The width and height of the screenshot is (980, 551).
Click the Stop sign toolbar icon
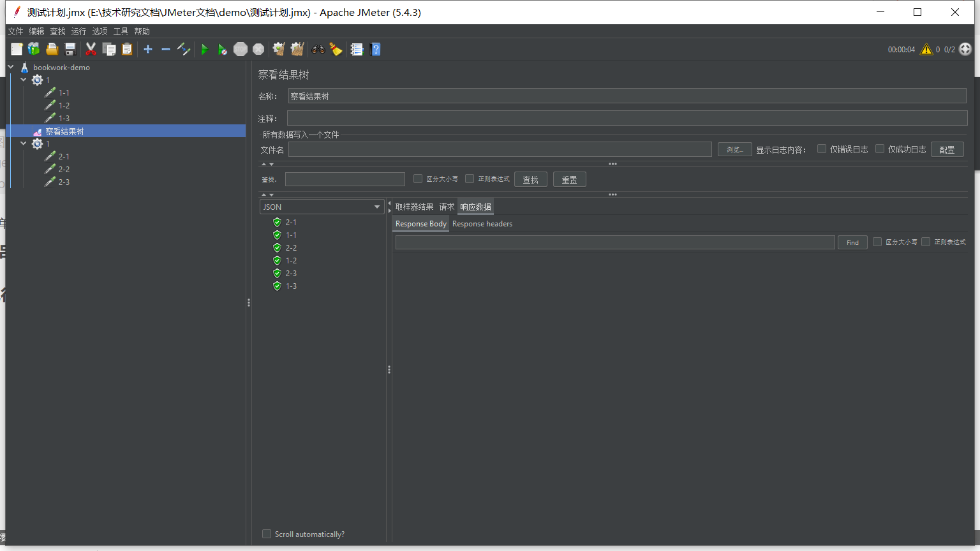pyautogui.click(x=240, y=49)
